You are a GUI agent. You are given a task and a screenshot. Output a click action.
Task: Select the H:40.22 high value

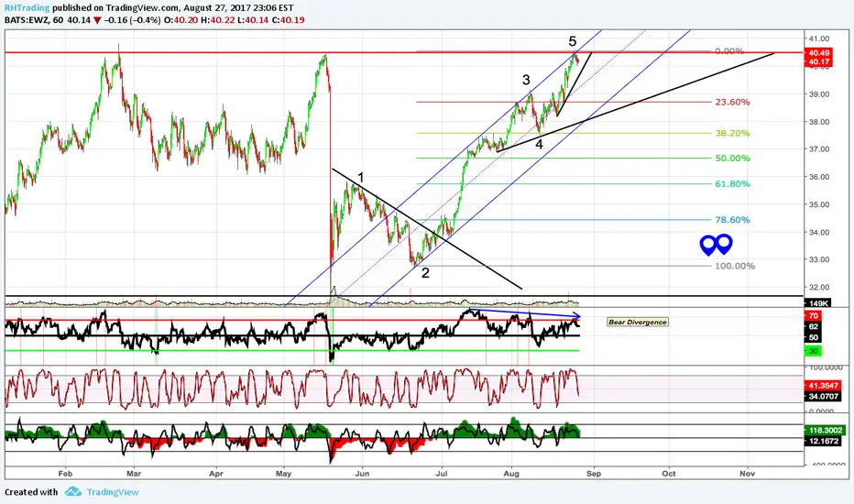[x=217, y=20]
